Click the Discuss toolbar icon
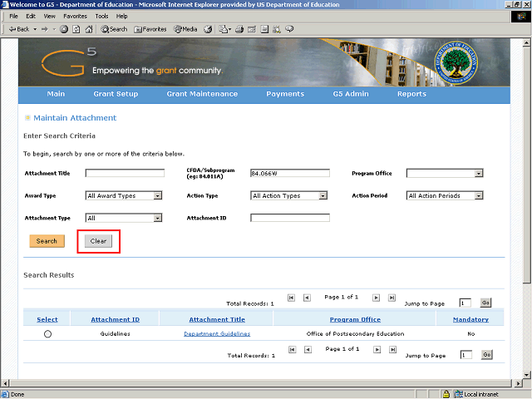Screen dimensions: 532x399 pos(264,29)
